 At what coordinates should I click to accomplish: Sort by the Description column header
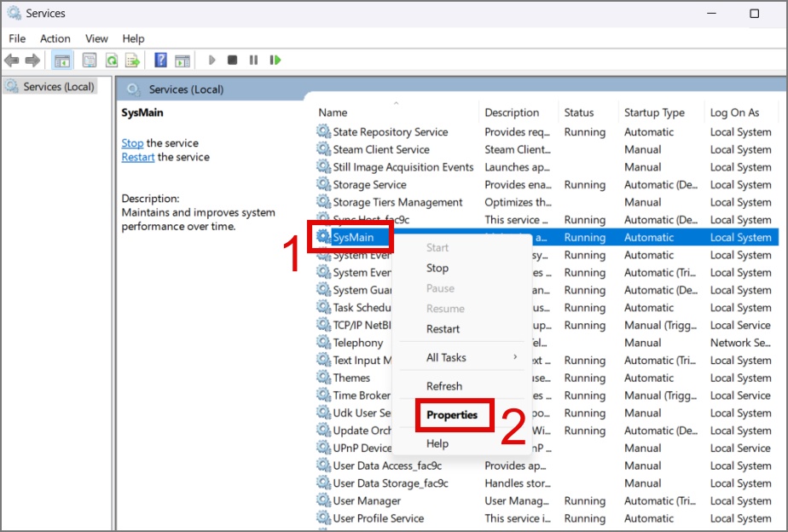coord(512,113)
